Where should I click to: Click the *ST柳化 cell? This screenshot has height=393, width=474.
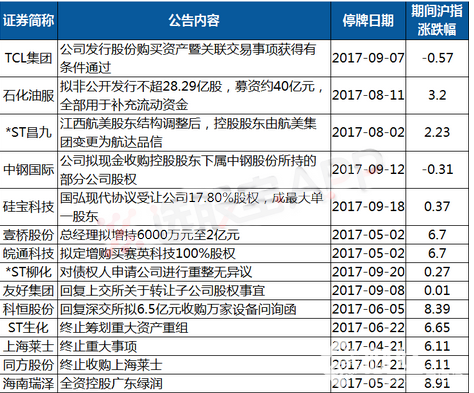tap(28, 272)
